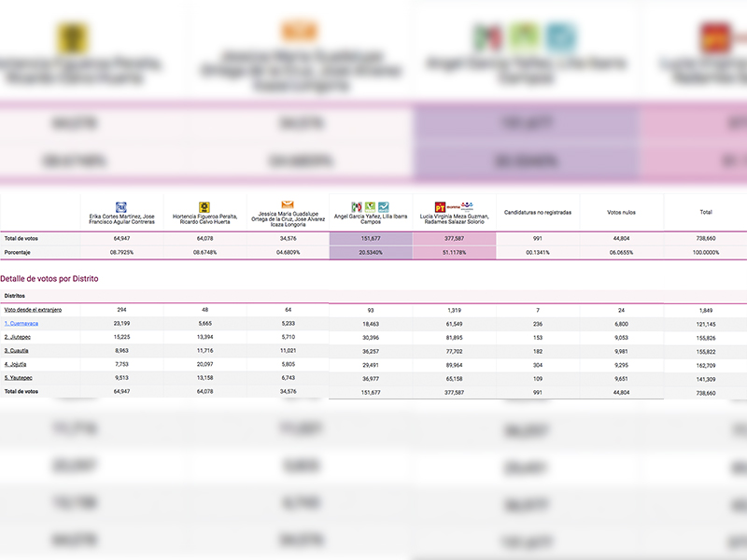The height and width of the screenshot is (560, 747).
Task: Click the 36,977 value in the Yautepec row
Action: [x=371, y=379]
